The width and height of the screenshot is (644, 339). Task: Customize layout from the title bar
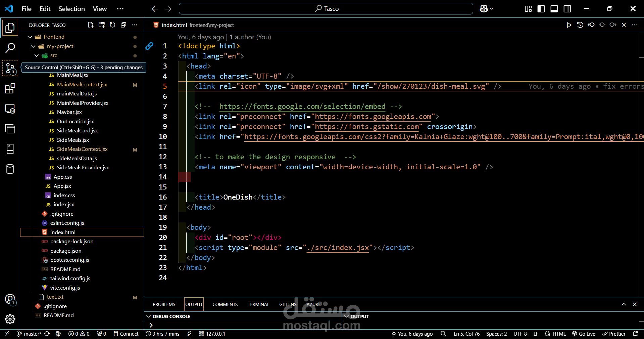pyautogui.click(x=528, y=9)
